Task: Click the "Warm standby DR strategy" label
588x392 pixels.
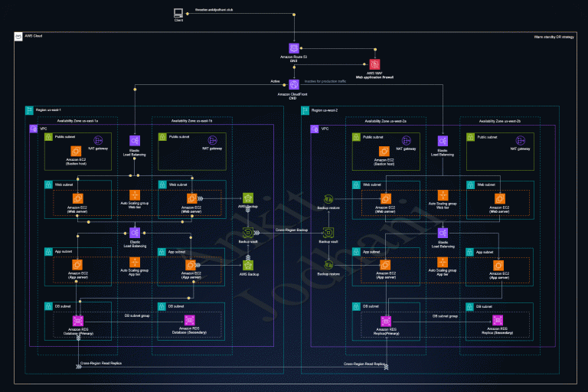Action: tap(554, 37)
